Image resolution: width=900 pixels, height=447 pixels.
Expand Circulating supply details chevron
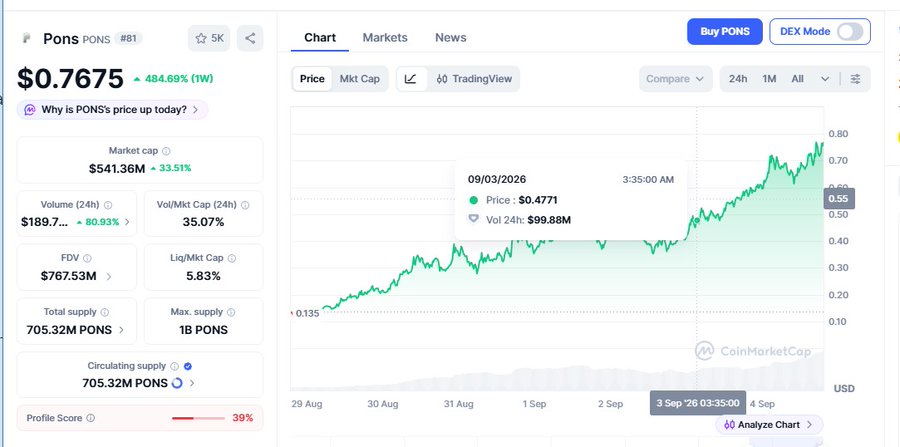point(192,383)
